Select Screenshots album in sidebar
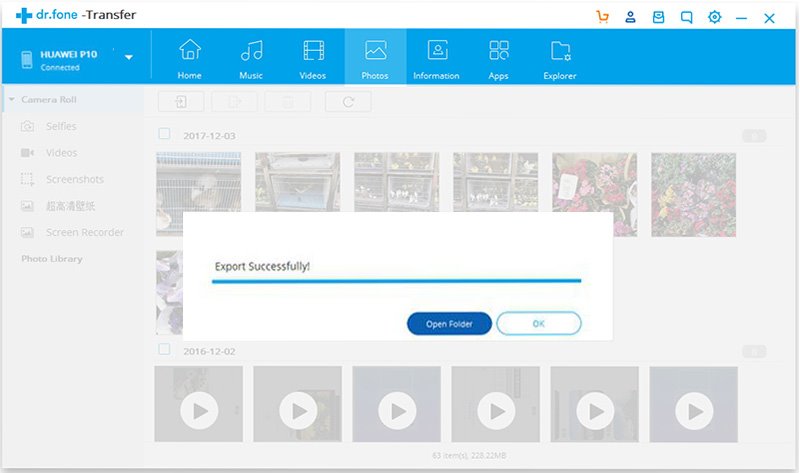The image size is (800, 473). (x=73, y=179)
